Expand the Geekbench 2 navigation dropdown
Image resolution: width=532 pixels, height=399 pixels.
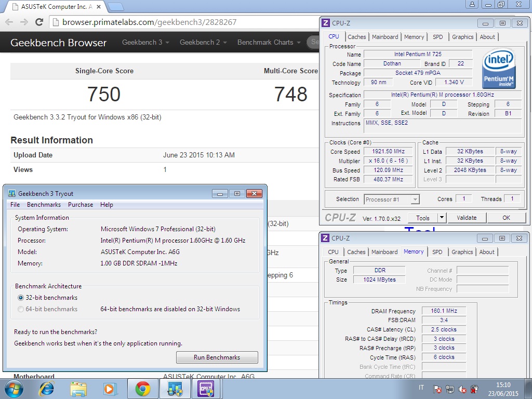pyautogui.click(x=203, y=43)
